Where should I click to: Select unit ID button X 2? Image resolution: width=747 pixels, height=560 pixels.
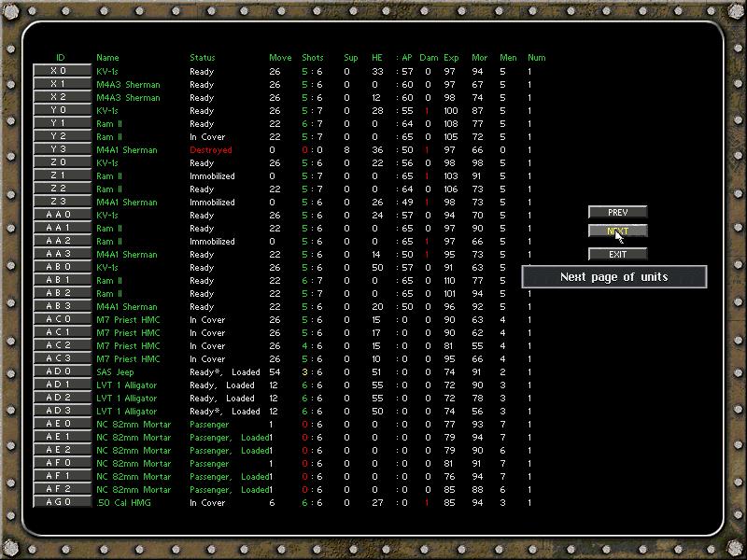click(x=62, y=97)
